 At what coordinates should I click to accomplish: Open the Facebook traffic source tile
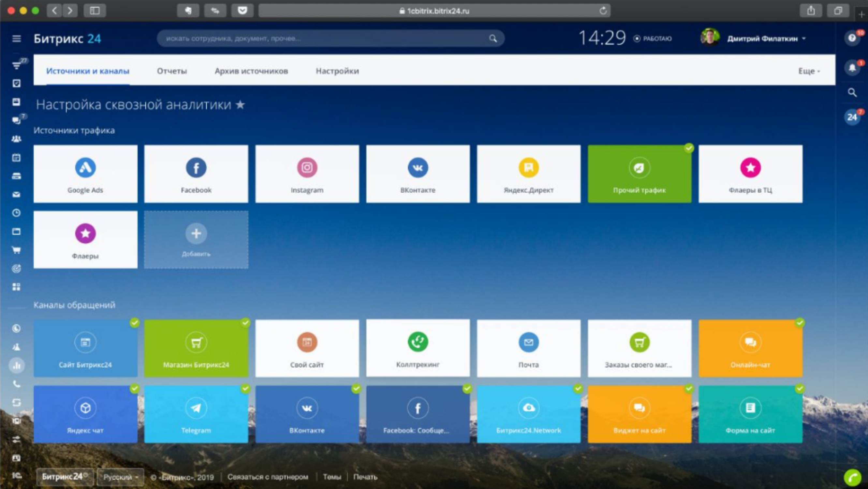click(196, 174)
